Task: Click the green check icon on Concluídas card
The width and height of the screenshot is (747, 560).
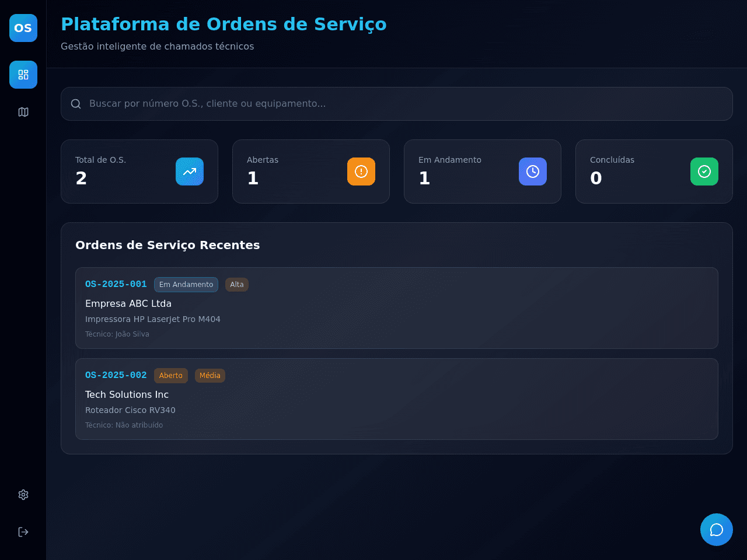Action: click(704, 171)
